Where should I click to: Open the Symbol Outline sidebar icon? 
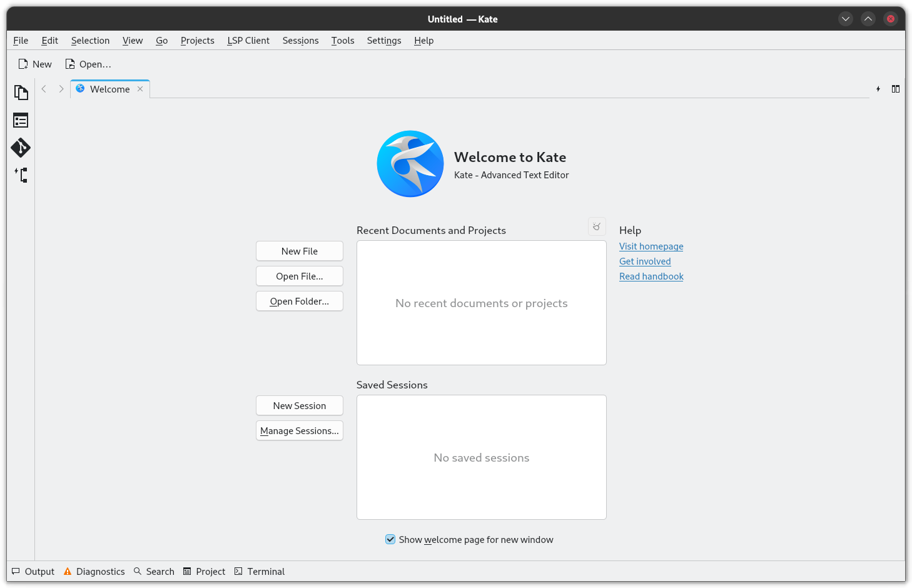[21, 175]
